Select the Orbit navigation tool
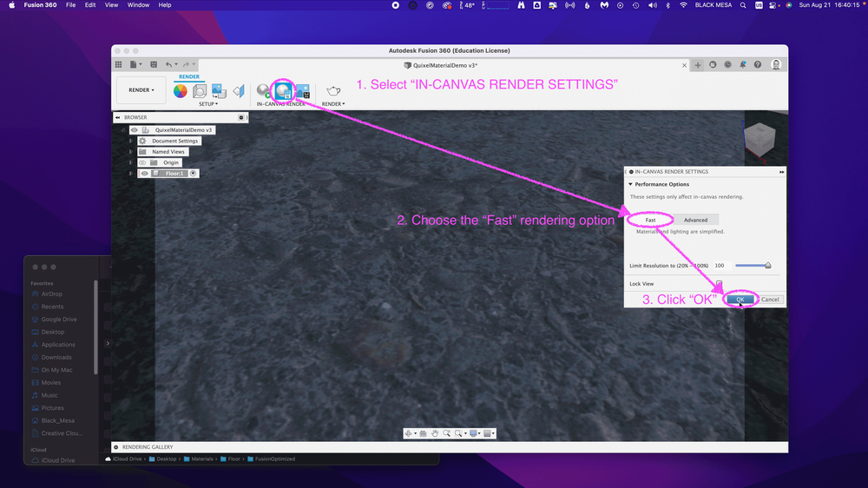Image resolution: width=868 pixels, height=488 pixels. (409, 433)
